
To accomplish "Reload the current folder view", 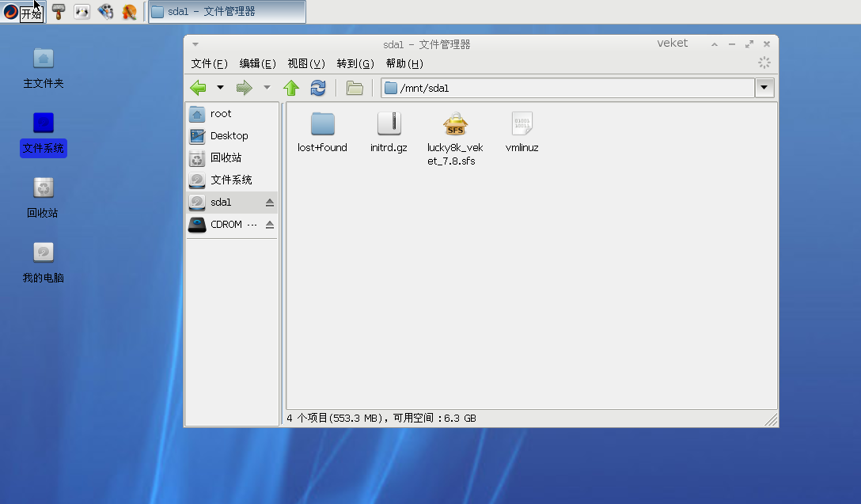I will coord(318,88).
